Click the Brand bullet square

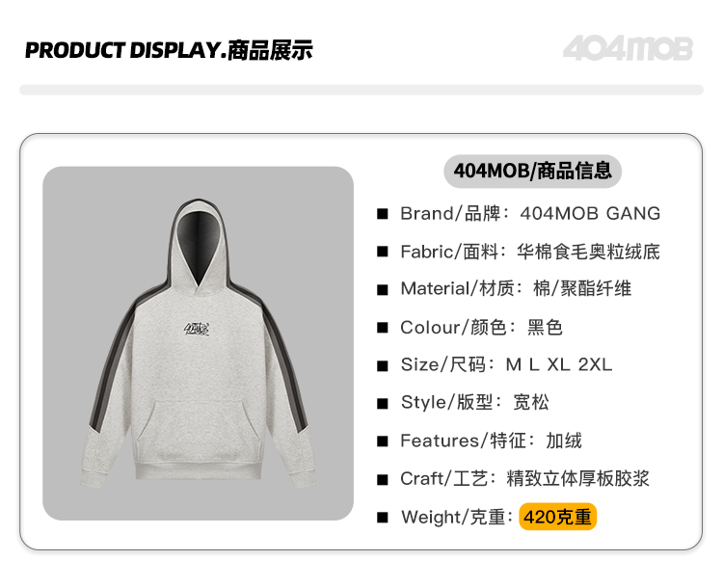(383, 214)
